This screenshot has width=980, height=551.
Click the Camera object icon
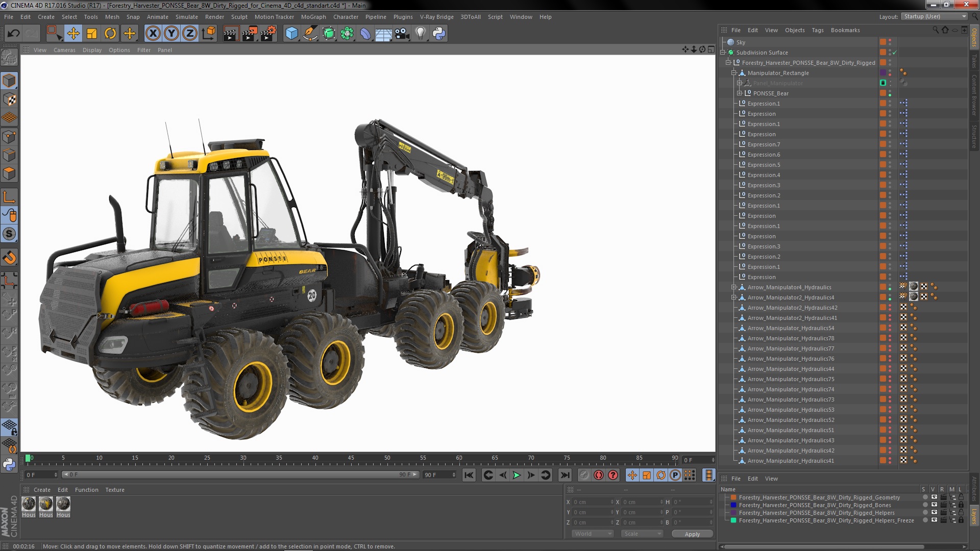402,34
